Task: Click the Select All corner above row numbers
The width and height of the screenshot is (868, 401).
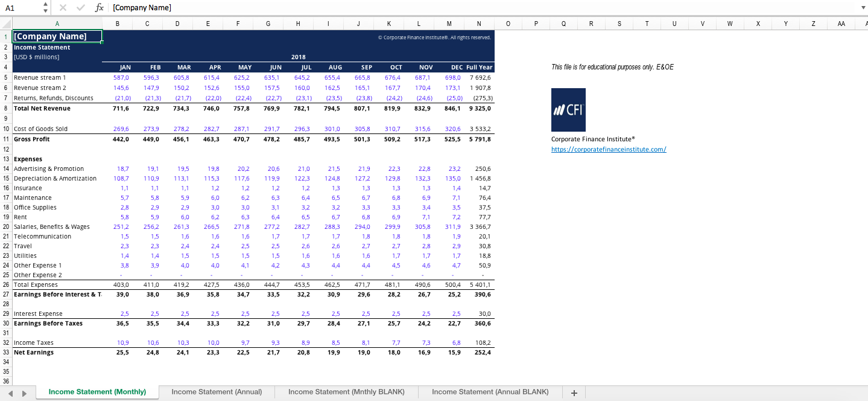Action: (5, 24)
